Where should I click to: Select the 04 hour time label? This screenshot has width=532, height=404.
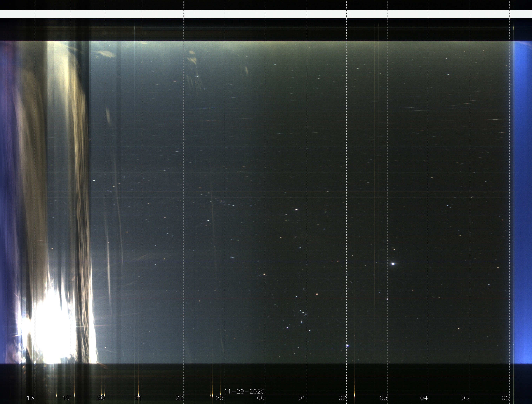point(424,398)
